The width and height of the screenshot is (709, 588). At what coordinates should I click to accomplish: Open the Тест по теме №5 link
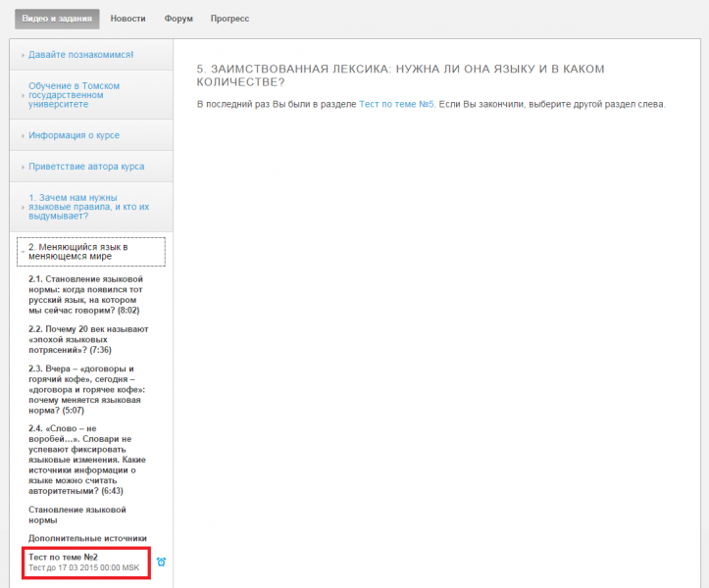[396, 105]
